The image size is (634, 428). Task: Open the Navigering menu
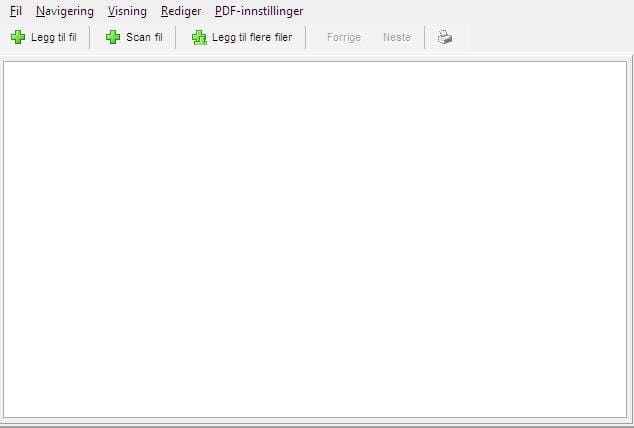click(x=64, y=11)
